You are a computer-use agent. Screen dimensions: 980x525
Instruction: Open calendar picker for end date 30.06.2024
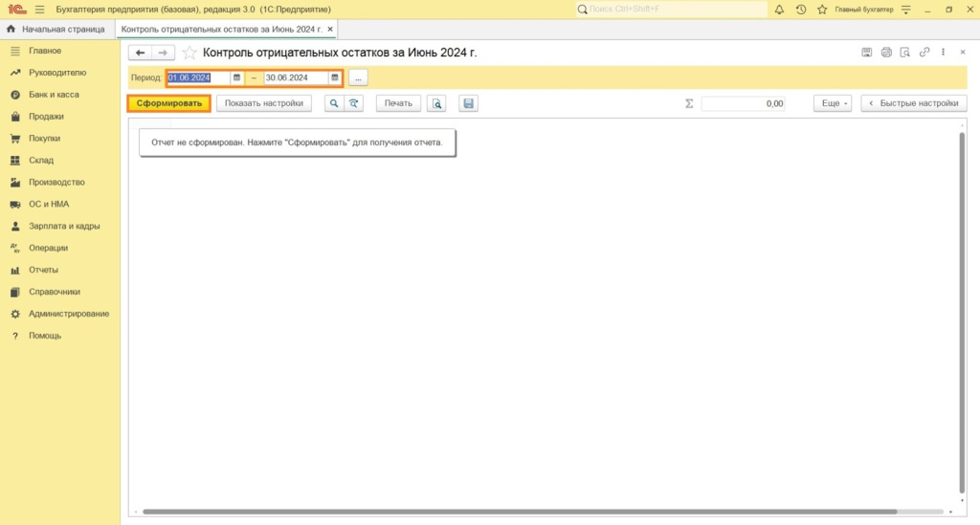tap(335, 77)
